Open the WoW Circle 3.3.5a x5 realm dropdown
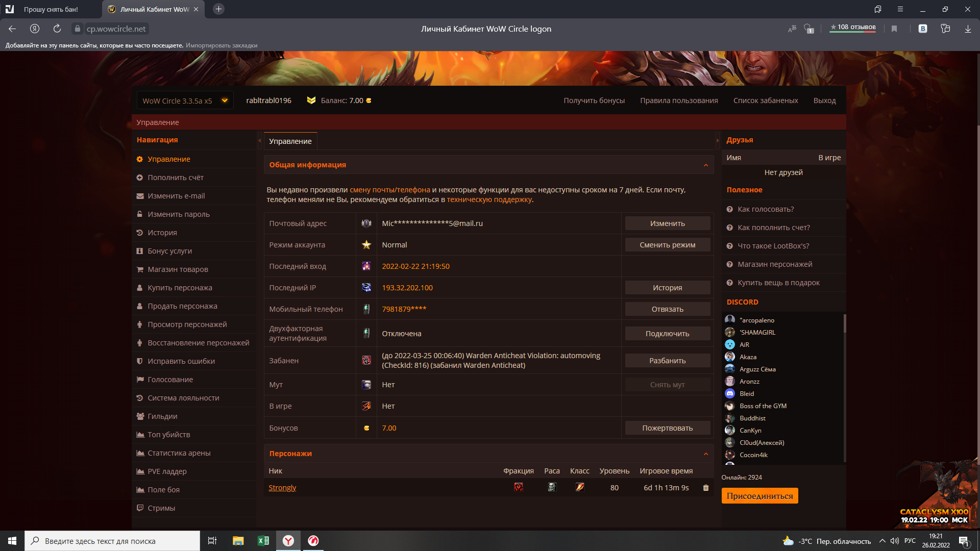This screenshot has width=980, height=551. click(185, 101)
